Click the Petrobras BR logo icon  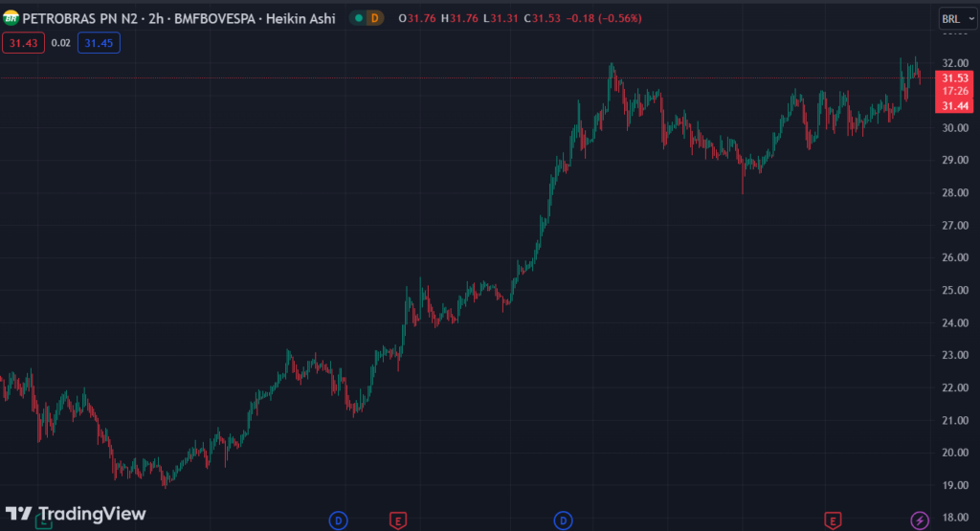[x=11, y=18]
